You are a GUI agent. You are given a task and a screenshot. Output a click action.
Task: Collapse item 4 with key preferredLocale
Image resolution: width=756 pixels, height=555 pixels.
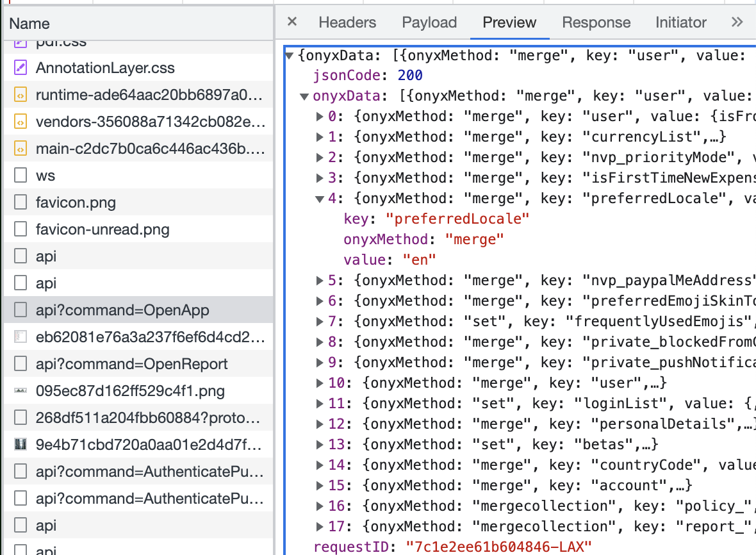pyautogui.click(x=319, y=199)
